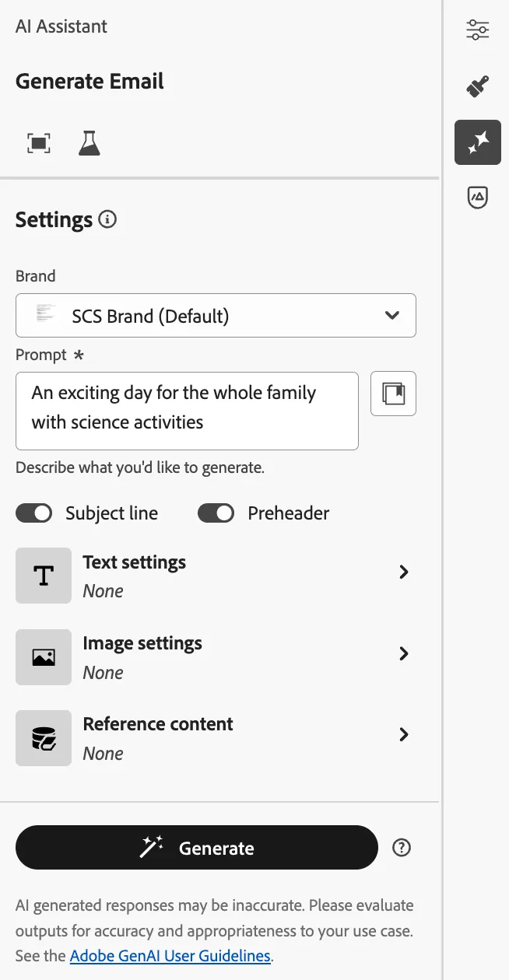Click the Generate button
The image size is (509, 980).
pos(196,848)
